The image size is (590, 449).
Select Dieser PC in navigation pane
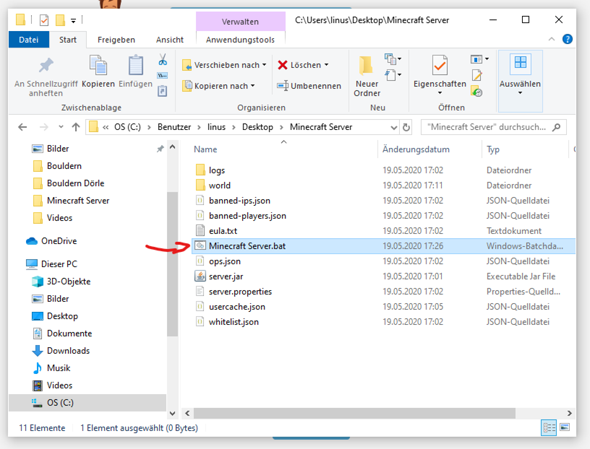pos(52,264)
